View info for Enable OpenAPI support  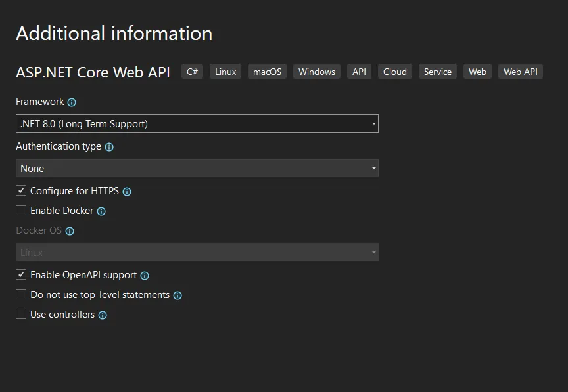144,275
